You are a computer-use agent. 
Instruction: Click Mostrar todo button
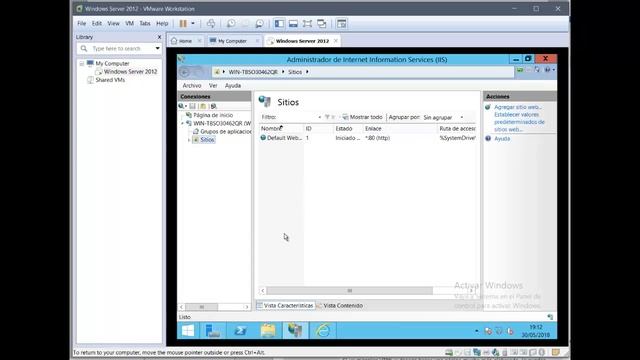(x=362, y=117)
